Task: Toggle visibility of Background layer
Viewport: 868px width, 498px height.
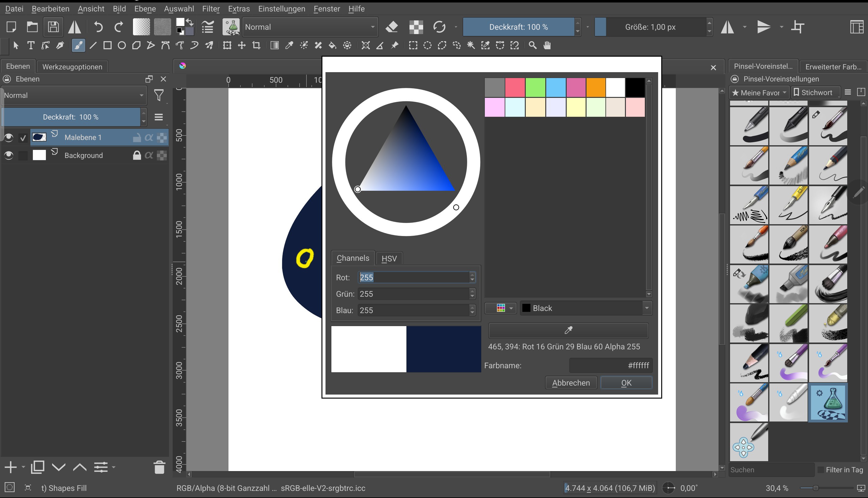Action: [x=8, y=155]
